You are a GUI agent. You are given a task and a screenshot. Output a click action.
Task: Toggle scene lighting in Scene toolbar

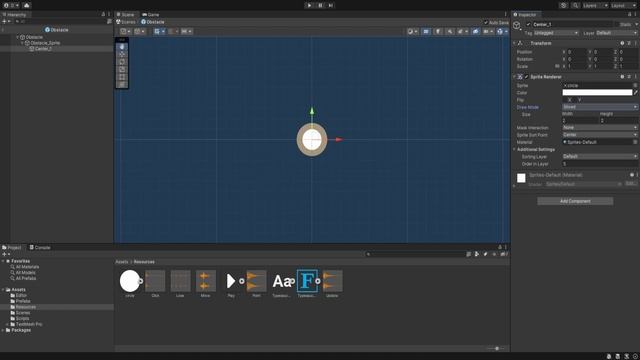tap(438, 31)
